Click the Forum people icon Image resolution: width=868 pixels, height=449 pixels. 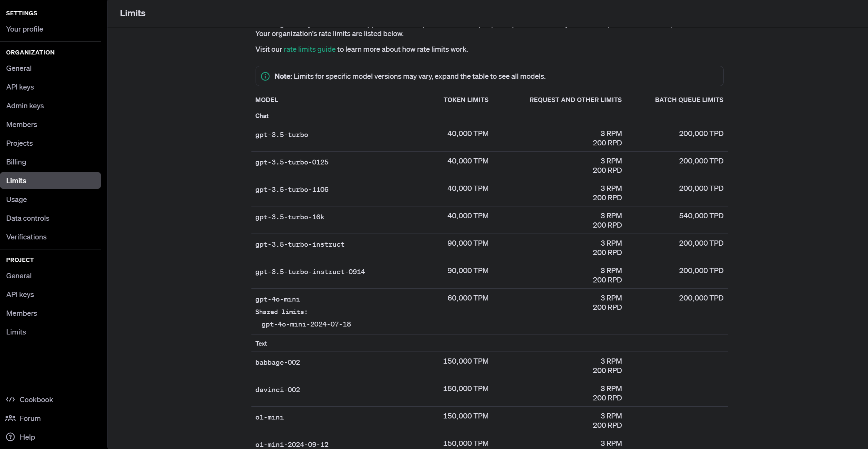click(x=10, y=418)
